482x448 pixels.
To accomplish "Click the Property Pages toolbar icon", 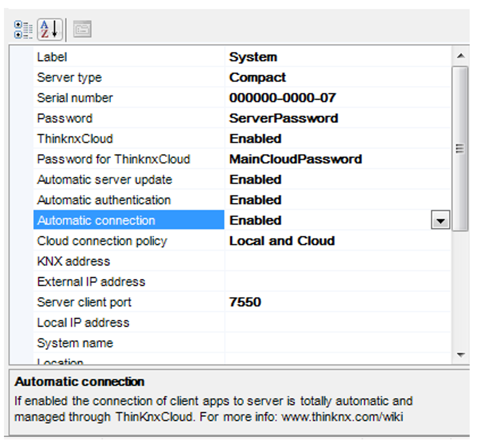I will pos(82,29).
